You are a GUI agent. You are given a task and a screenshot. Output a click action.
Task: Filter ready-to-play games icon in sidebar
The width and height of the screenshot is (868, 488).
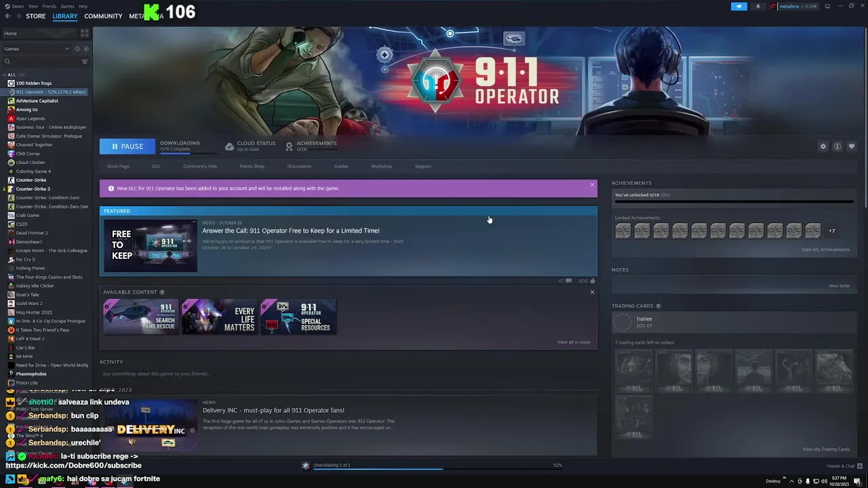pos(85,49)
